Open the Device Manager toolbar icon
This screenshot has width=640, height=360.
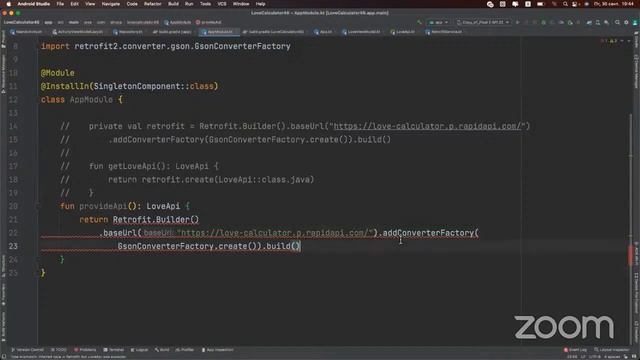coord(598,22)
